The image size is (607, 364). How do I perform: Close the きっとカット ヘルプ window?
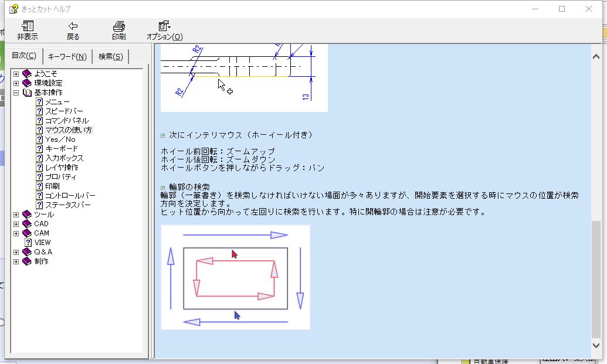click(x=588, y=9)
